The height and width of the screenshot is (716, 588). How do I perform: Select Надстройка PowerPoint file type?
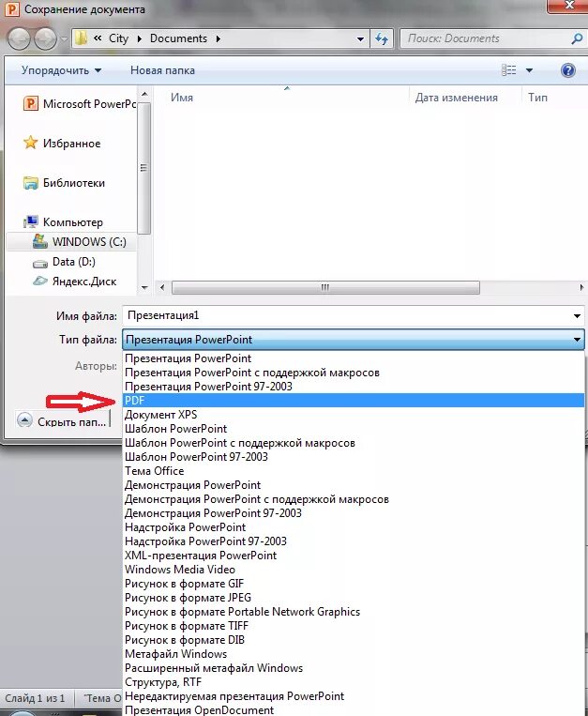[354, 527]
